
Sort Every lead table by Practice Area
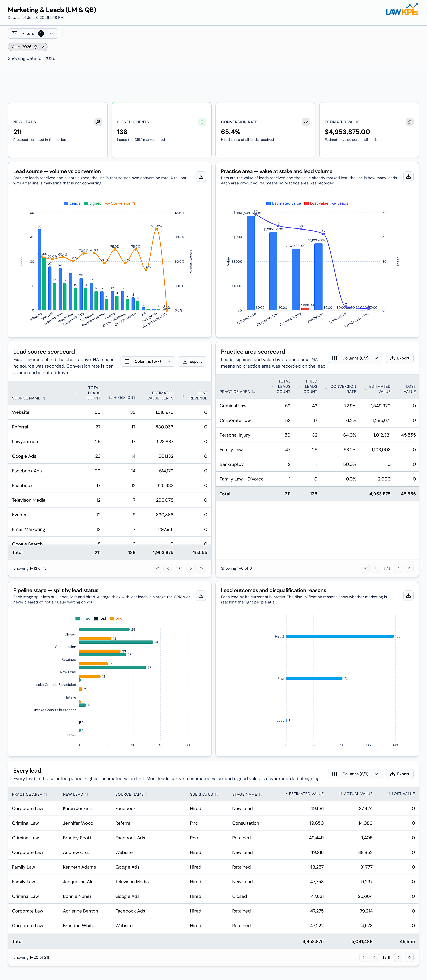[x=30, y=794]
